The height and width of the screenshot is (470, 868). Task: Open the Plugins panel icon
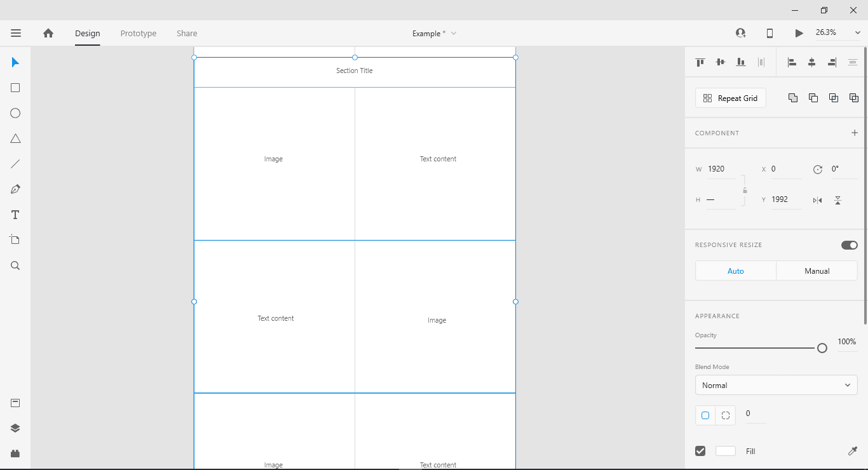[x=15, y=453]
